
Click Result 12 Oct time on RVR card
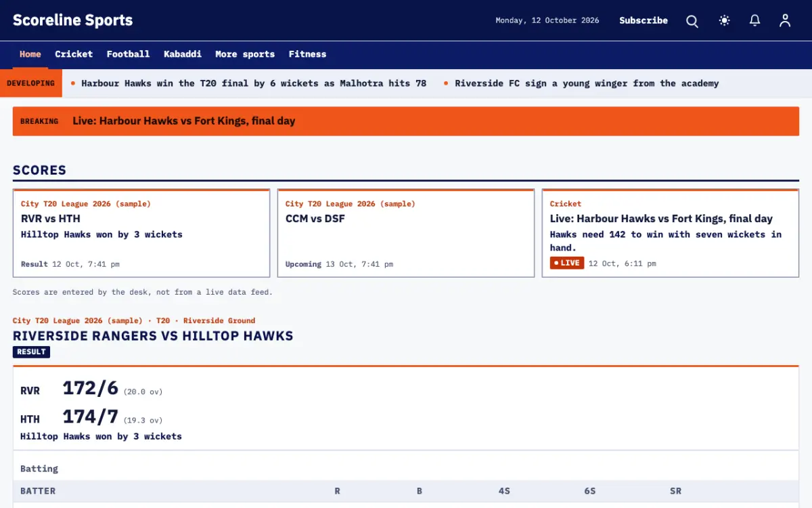70,264
